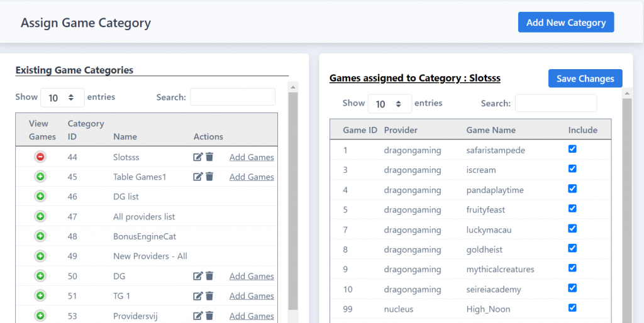Edit the DG category with pencil icon
Image resolution: width=644 pixels, height=323 pixels.
tap(197, 276)
